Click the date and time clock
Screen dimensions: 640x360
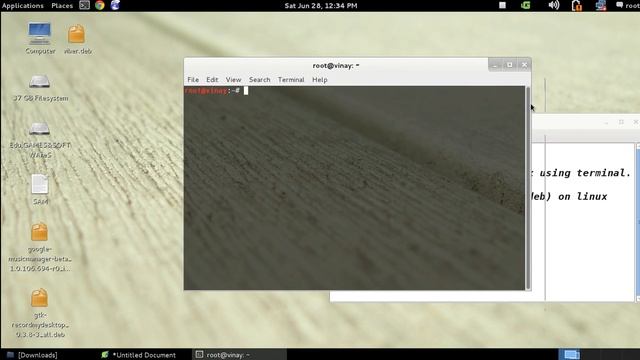pyautogui.click(x=321, y=5)
